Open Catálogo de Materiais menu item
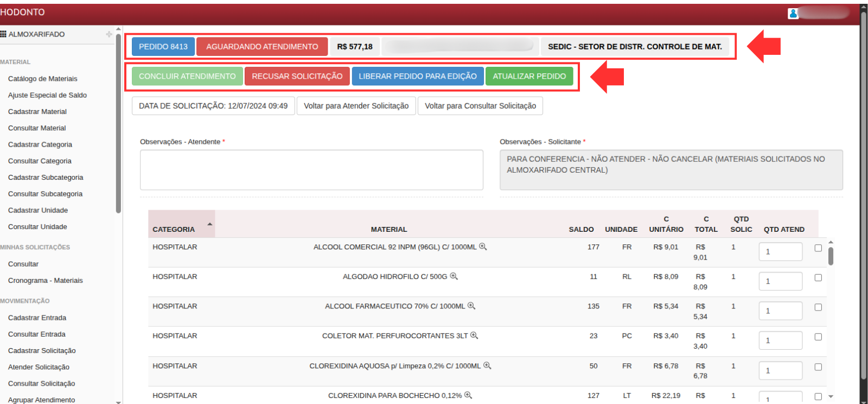The image size is (868, 404). [x=42, y=79]
